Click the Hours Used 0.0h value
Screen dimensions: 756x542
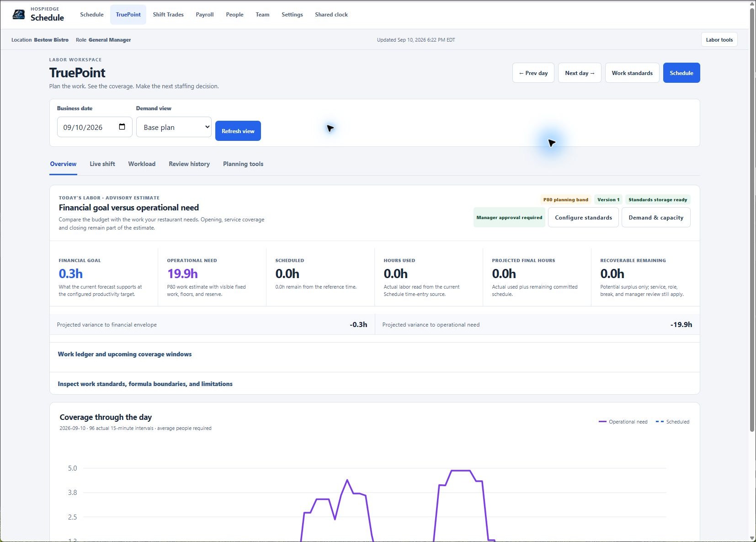coord(396,274)
